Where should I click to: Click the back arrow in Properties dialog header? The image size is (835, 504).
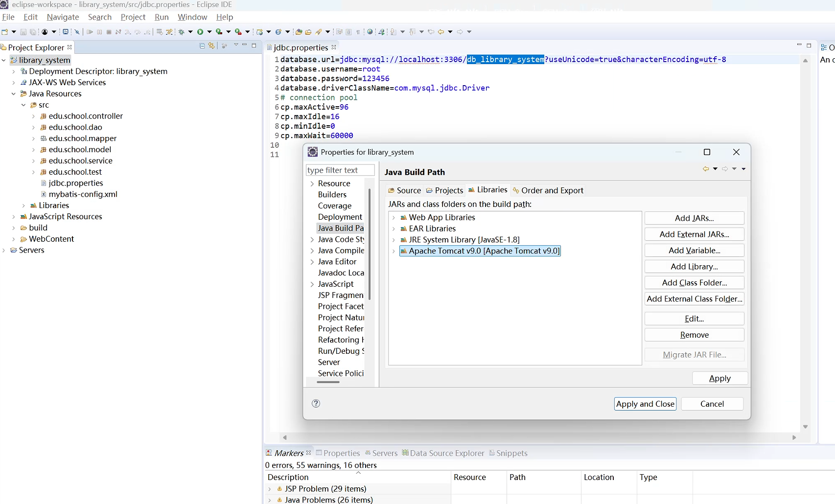(706, 169)
